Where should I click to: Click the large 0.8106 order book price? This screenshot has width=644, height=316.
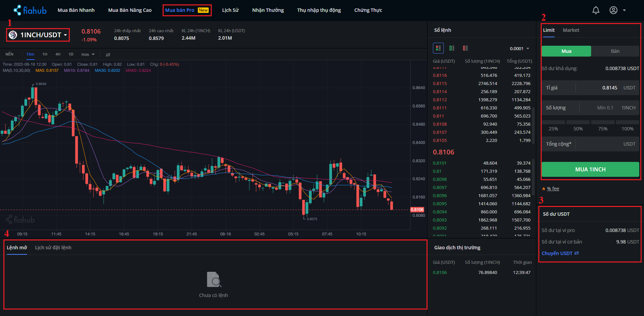(443, 152)
